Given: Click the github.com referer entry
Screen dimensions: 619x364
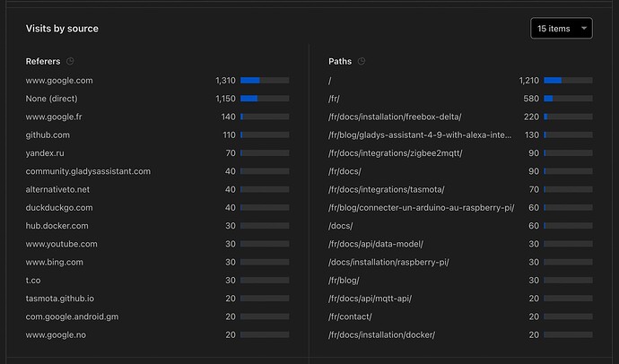Looking at the screenshot, I should pyautogui.click(x=48, y=134).
